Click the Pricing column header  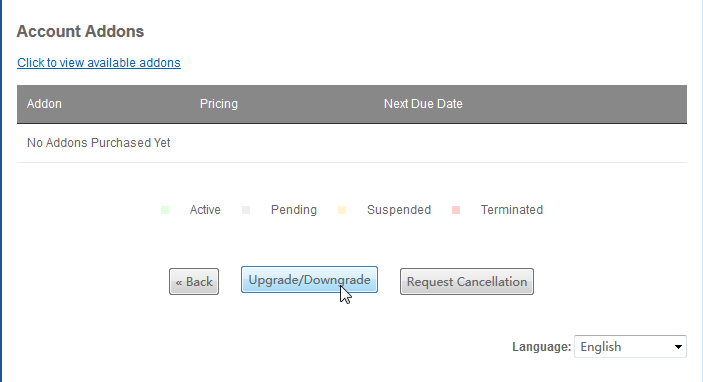pos(219,104)
